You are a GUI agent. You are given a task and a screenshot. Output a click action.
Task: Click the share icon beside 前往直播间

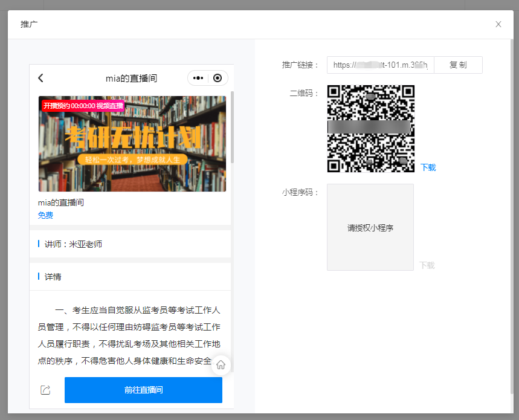click(x=45, y=390)
